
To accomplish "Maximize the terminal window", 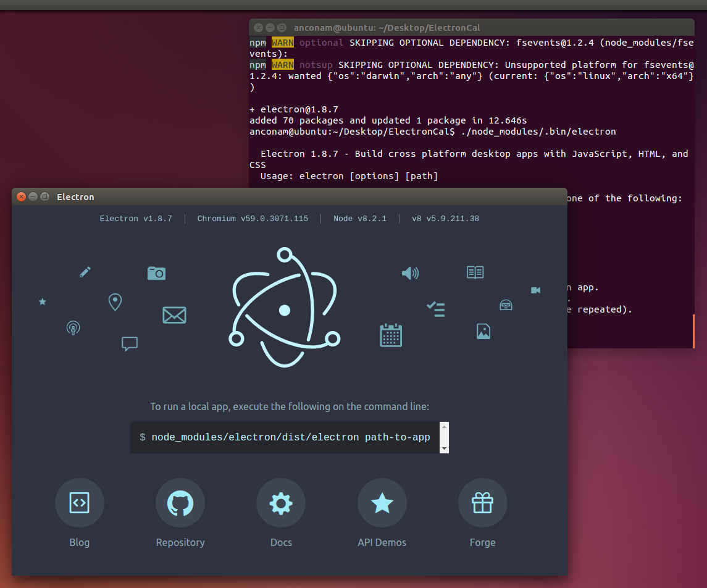I will point(282,28).
